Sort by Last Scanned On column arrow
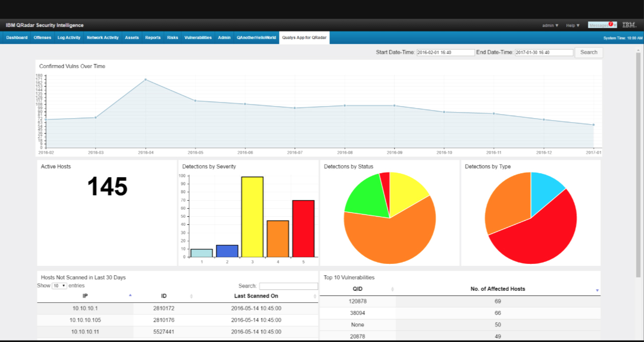Screen dimensions: 644x342 315,296
